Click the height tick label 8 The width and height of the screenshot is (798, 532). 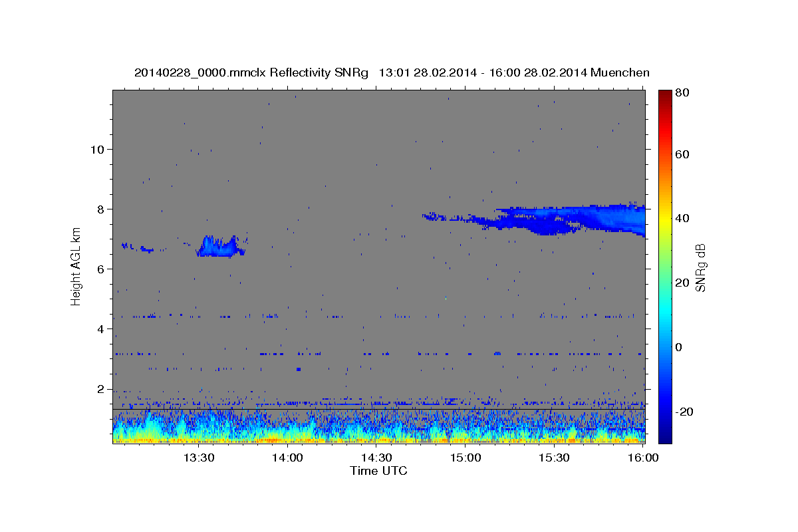tap(100, 209)
